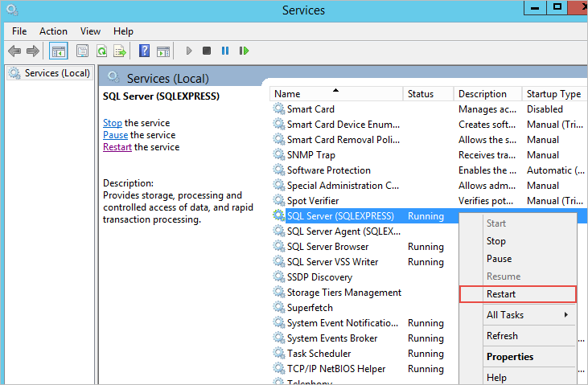Click the Pause the service link
Screen dimensions: 588x385
[x=115, y=135]
